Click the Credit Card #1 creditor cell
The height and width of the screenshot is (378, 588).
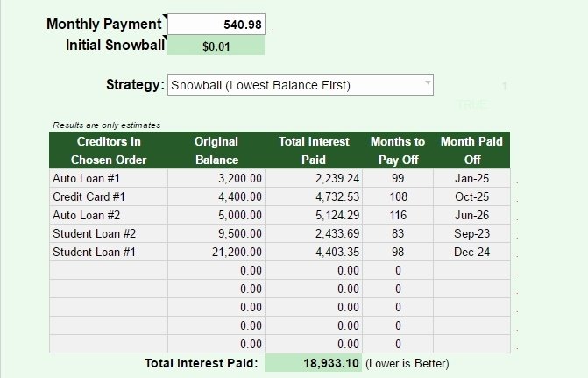109,196
